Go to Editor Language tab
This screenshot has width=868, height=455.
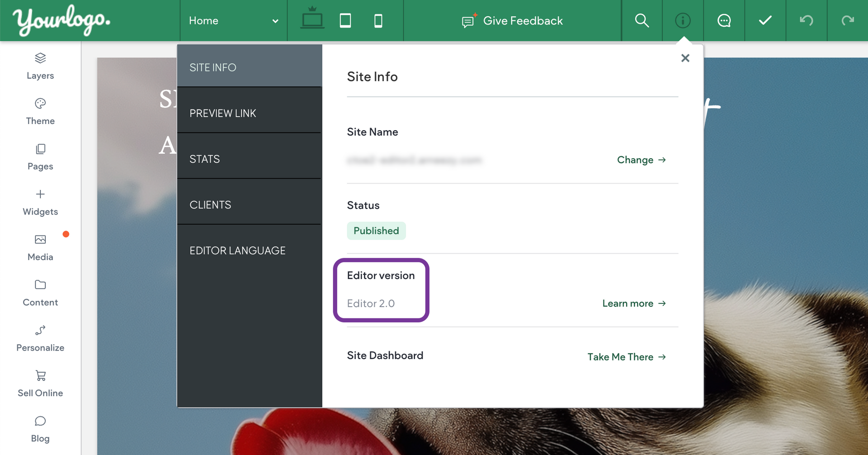249,251
